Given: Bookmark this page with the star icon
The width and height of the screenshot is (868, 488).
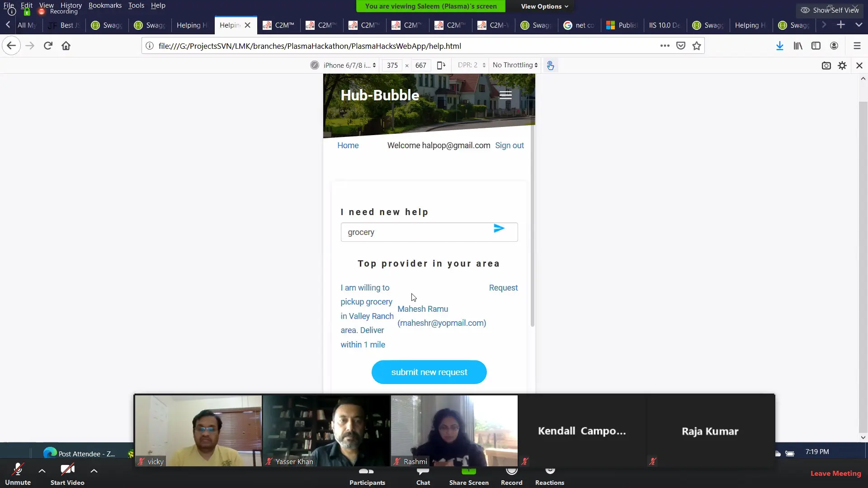Looking at the screenshot, I should (x=697, y=46).
